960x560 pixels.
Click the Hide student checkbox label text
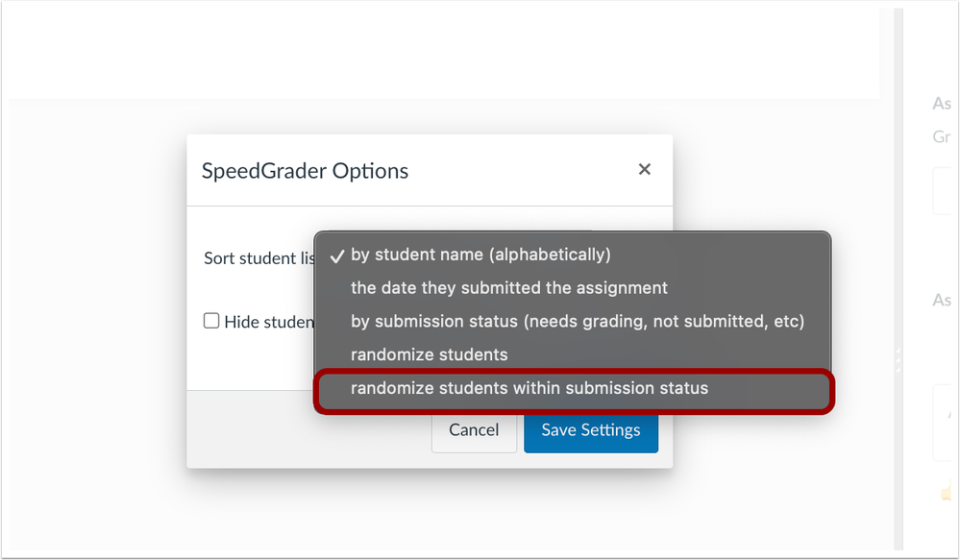[x=269, y=322]
